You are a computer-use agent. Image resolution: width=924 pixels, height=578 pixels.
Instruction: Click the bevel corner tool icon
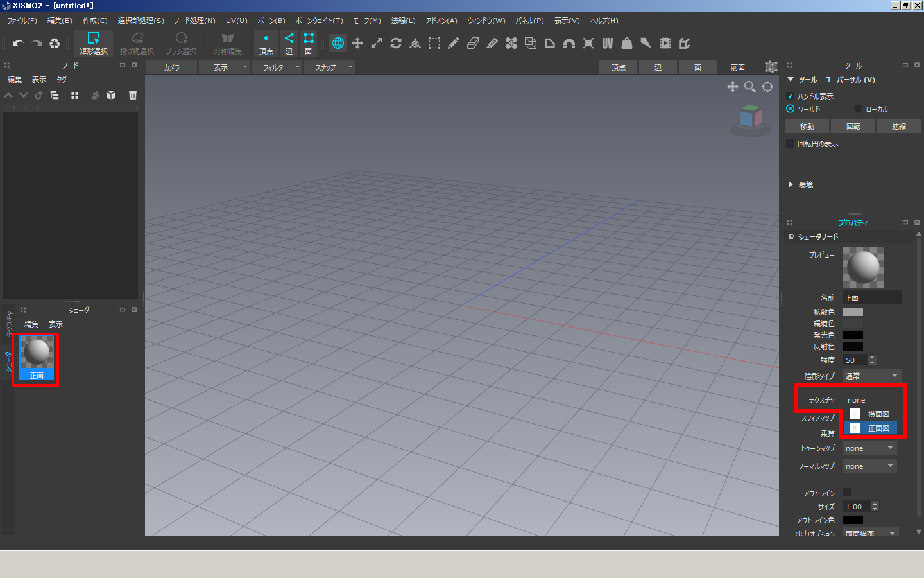[x=550, y=43]
